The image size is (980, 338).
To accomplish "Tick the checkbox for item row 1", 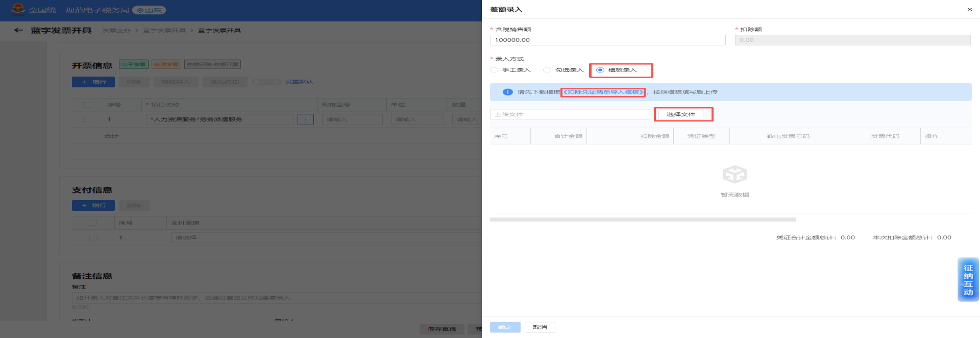I will point(87,119).
